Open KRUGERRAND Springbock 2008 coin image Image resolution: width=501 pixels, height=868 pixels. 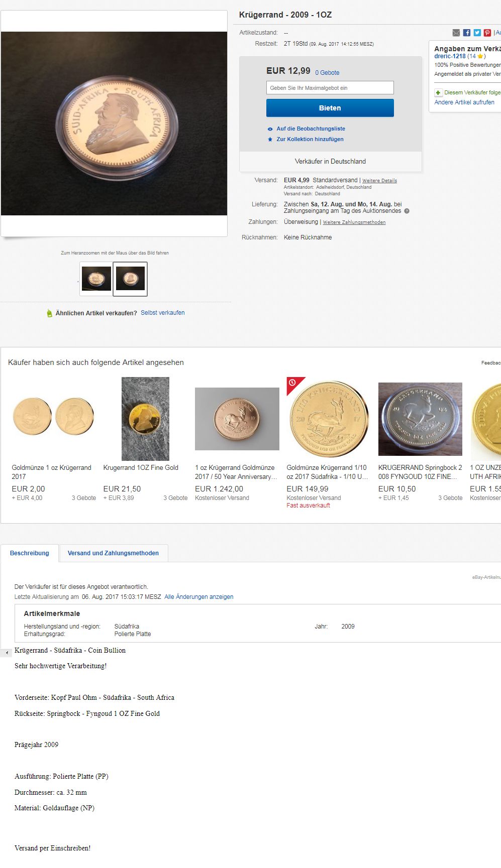point(420,419)
